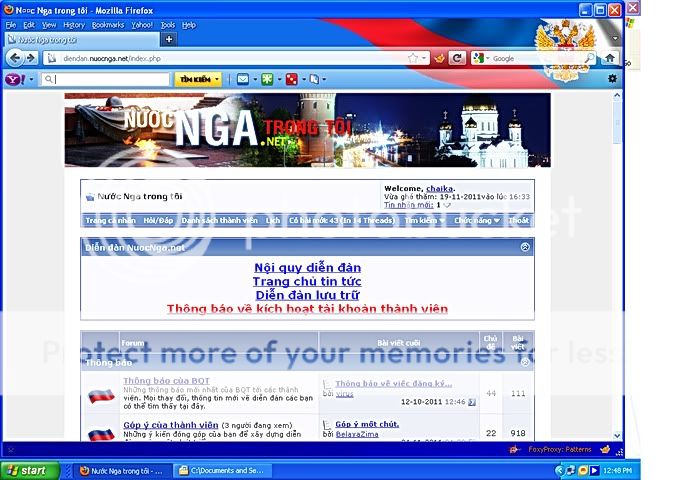The width and height of the screenshot is (673, 480).
Task: Collapse the Thông báo forum category
Action: 526,362
